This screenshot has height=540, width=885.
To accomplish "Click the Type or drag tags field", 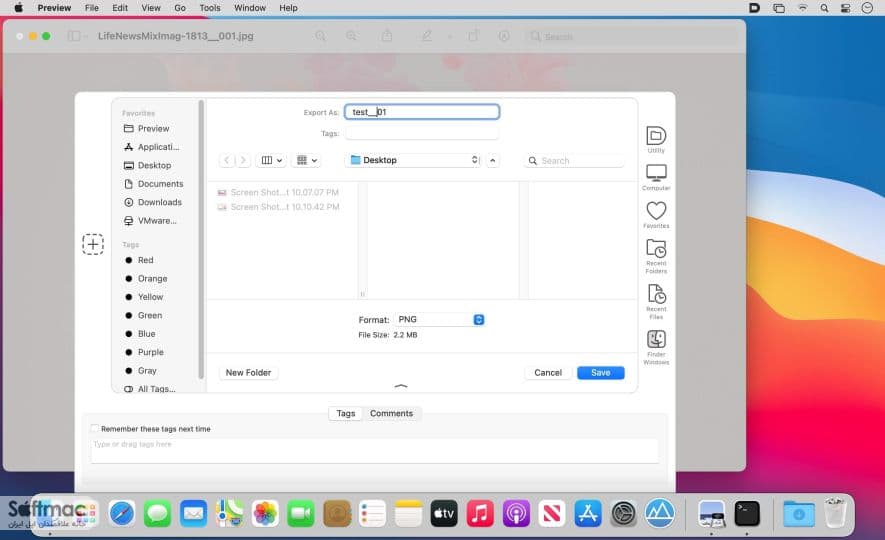I will click(x=375, y=451).
